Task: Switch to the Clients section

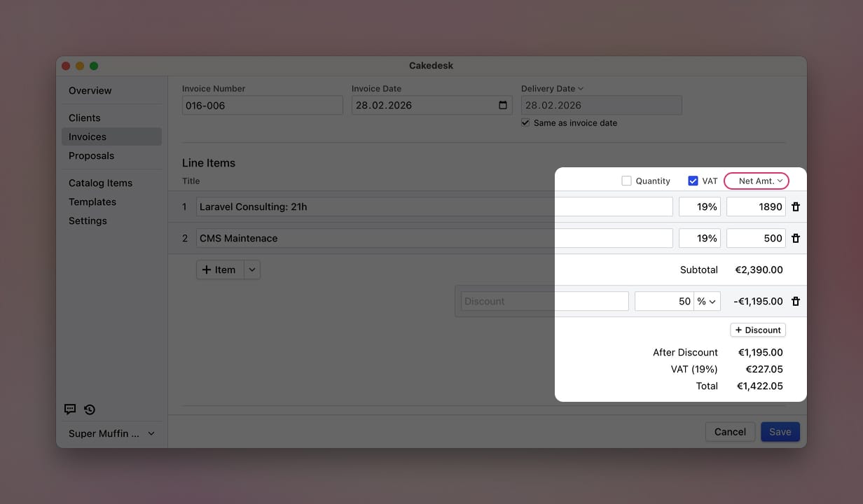Action: coord(84,118)
